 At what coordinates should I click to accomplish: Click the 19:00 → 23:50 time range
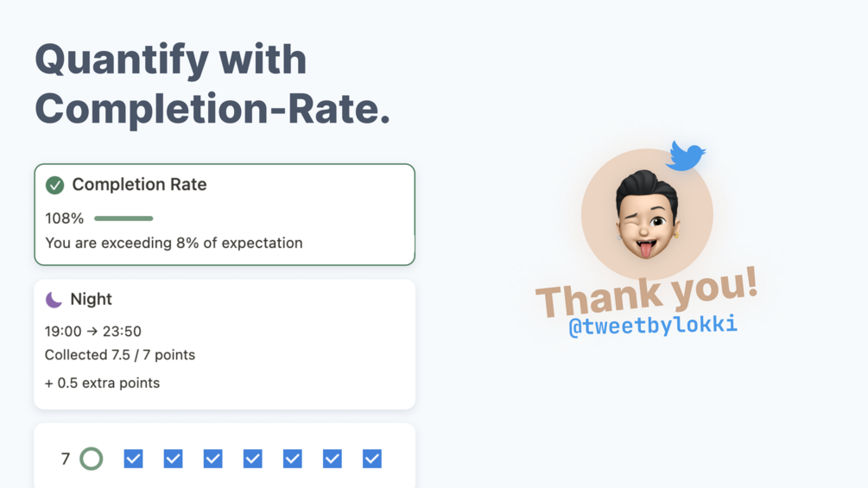pyautogui.click(x=93, y=332)
